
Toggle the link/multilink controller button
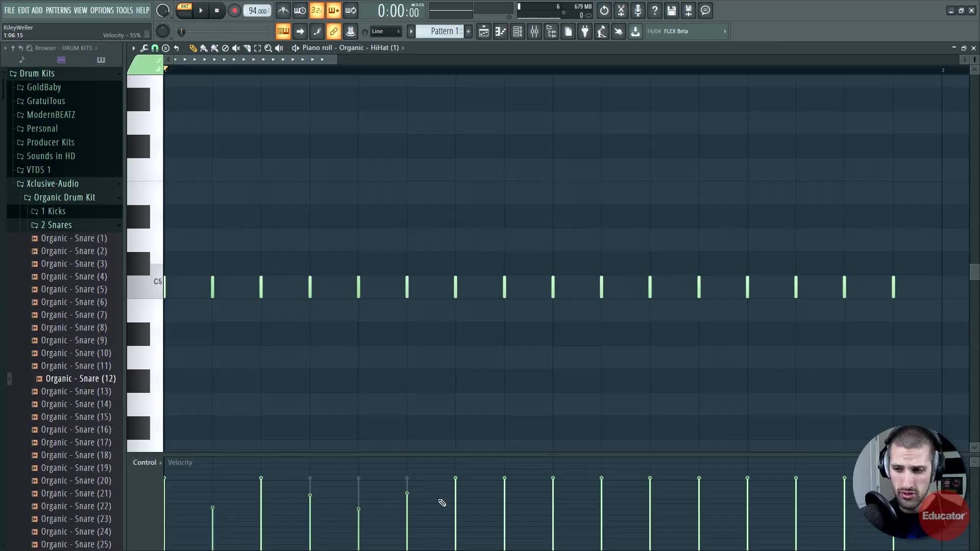(x=333, y=32)
